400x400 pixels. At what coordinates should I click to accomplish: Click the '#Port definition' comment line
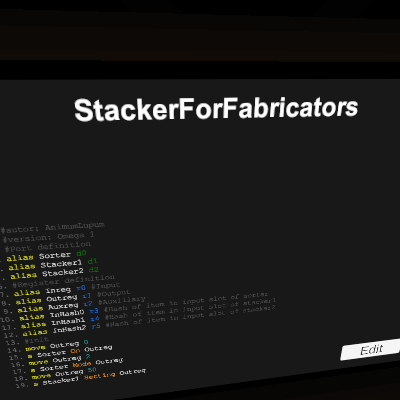tap(47, 247)
